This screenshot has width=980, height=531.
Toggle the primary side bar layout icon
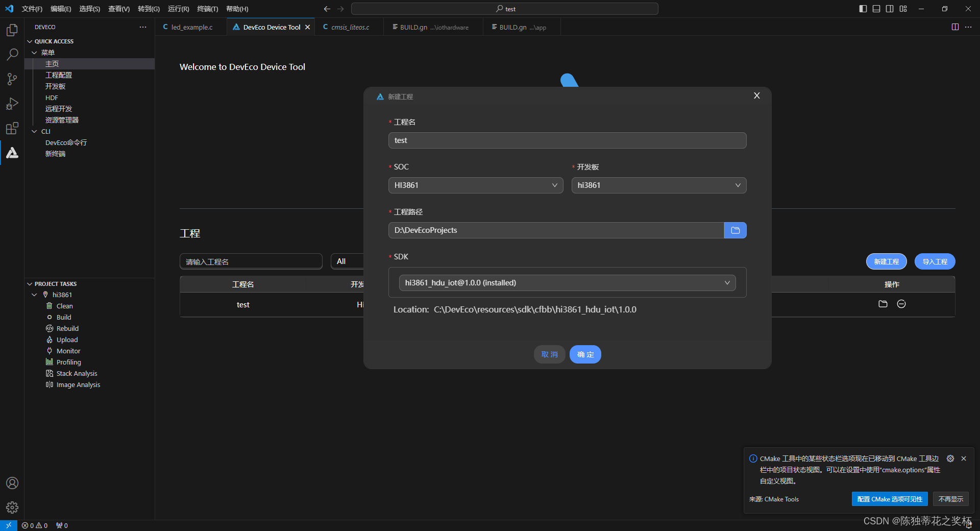click(x=863, y=9)
